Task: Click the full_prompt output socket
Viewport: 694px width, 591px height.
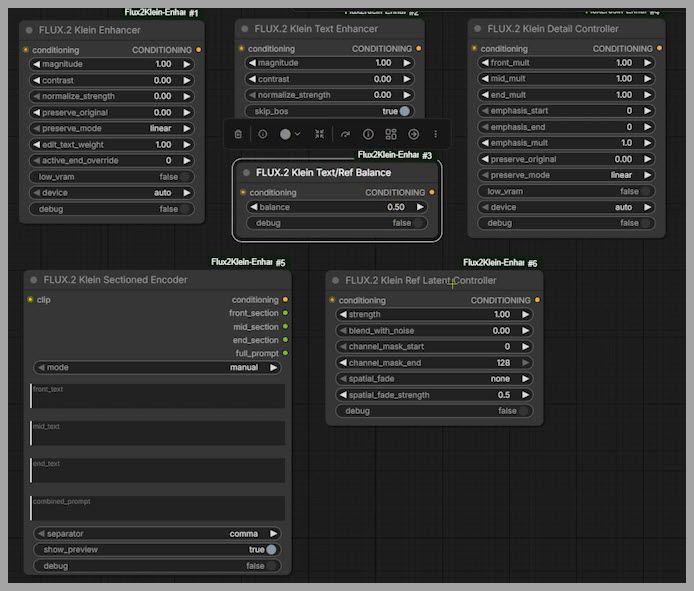Action: 285,353
